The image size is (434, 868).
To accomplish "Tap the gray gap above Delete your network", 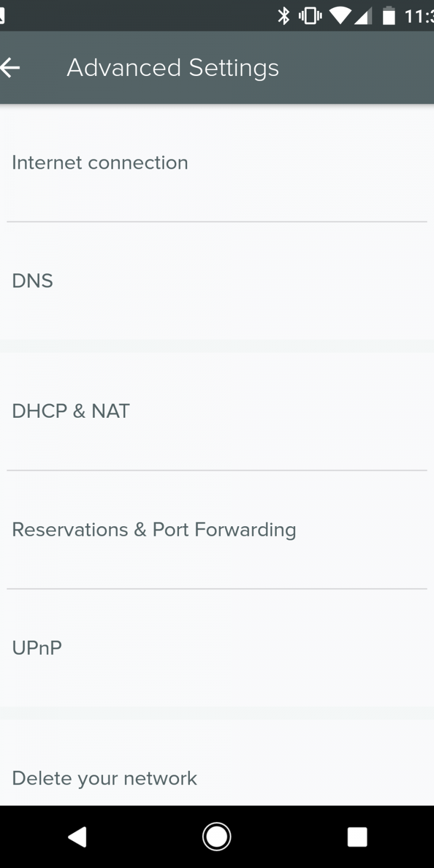I will 217,713.
